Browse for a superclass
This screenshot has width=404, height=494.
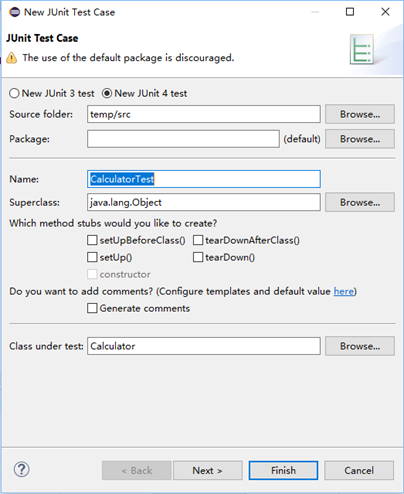pyautogui.click(x=360, y=202)
